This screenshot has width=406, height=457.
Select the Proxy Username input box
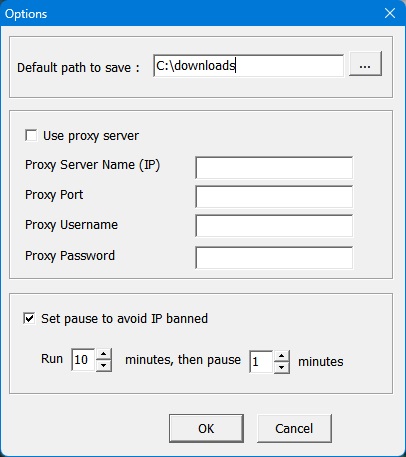(274, 226)
